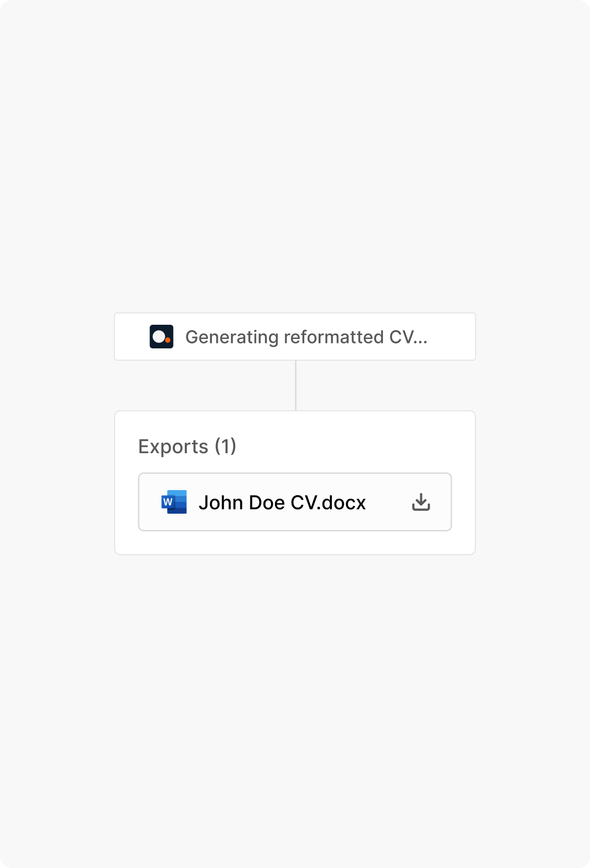Open the John Doe CV.docx export item

point(295,502)
